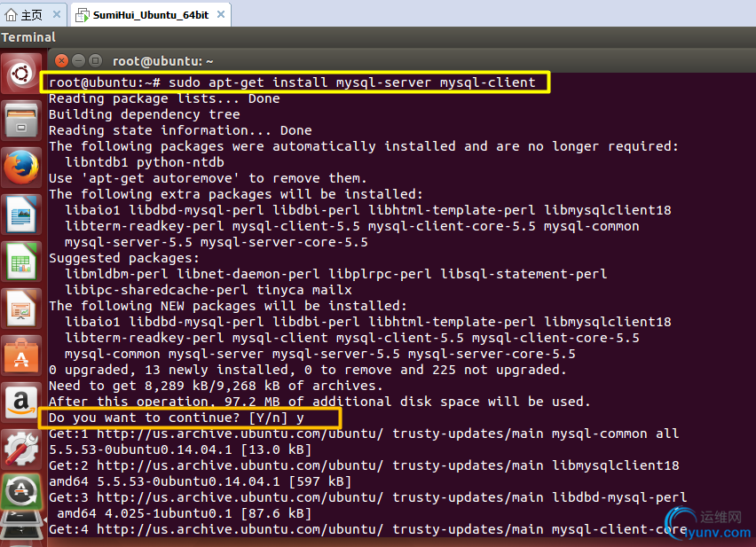
Task: Click the 'amd64 4.025-1ubuntu0.1 [87.6 kB]' line
Action: pos(185,513)
